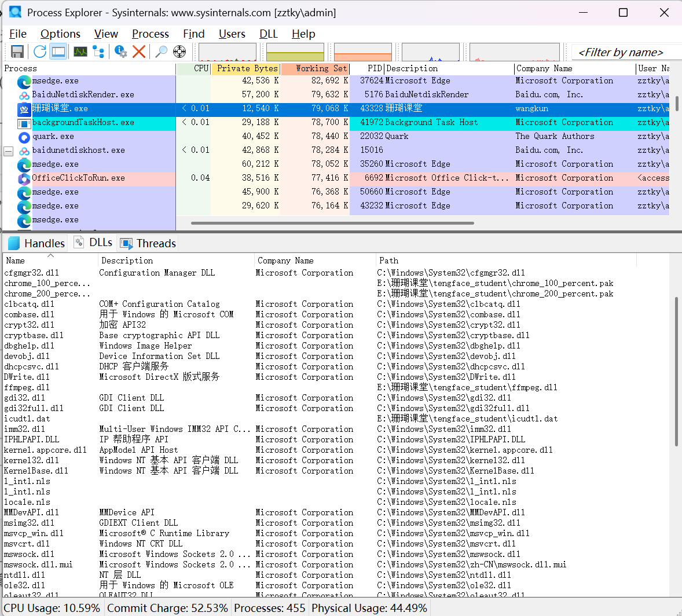Click the Threads tab icon
Screen dimensions: 682x616
tap(126, 244)
